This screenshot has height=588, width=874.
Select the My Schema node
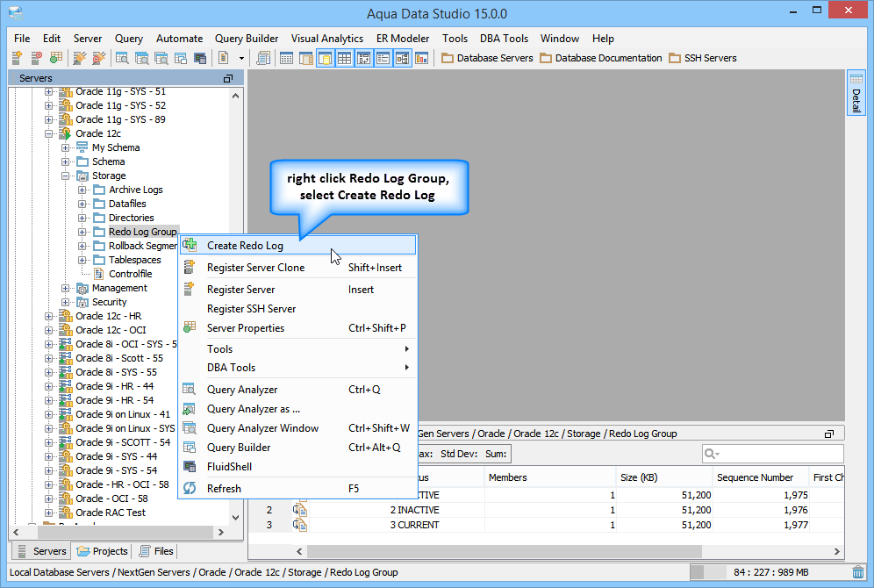tap(116, 147)
